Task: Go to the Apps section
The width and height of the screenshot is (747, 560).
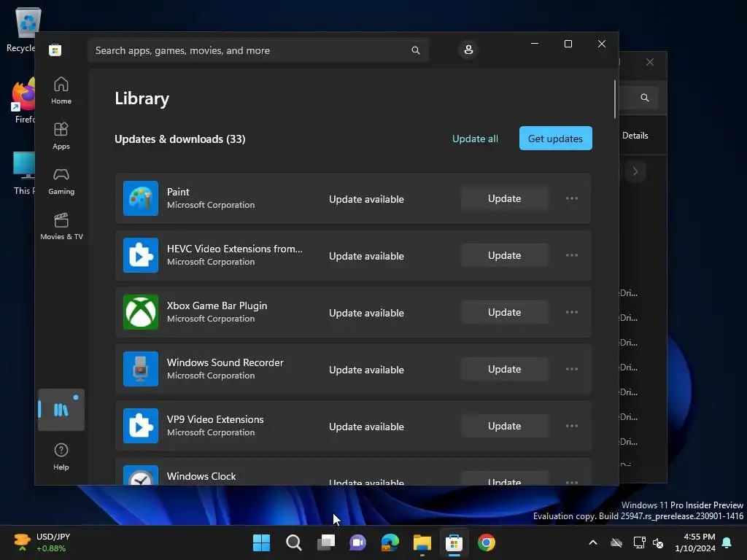Action: point(61,136)
